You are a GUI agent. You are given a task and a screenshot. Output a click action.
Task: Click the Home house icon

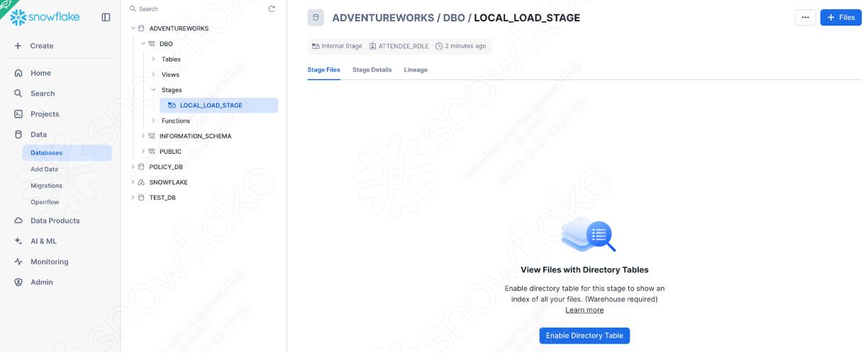[x=18, y=73]
